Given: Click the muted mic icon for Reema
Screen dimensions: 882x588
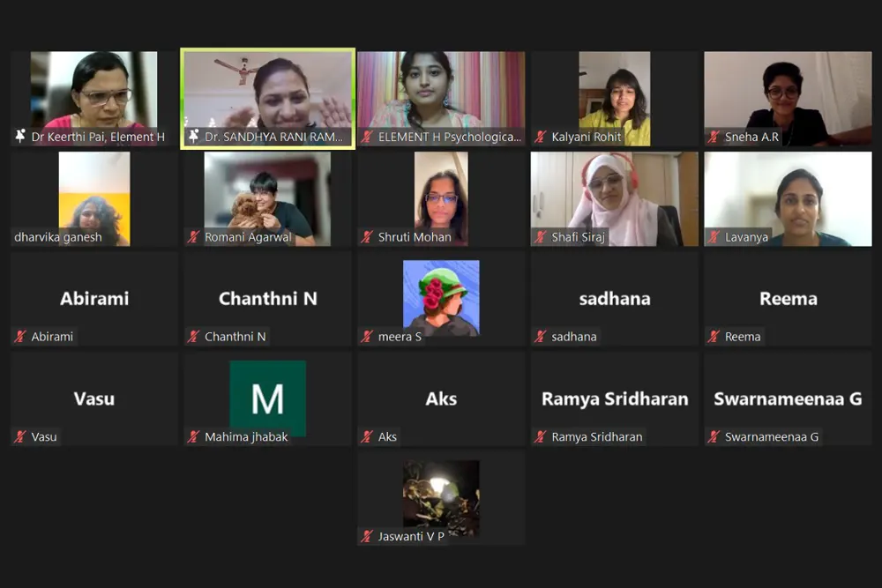Looking at the screenshot, I should (x=714, y=337).
